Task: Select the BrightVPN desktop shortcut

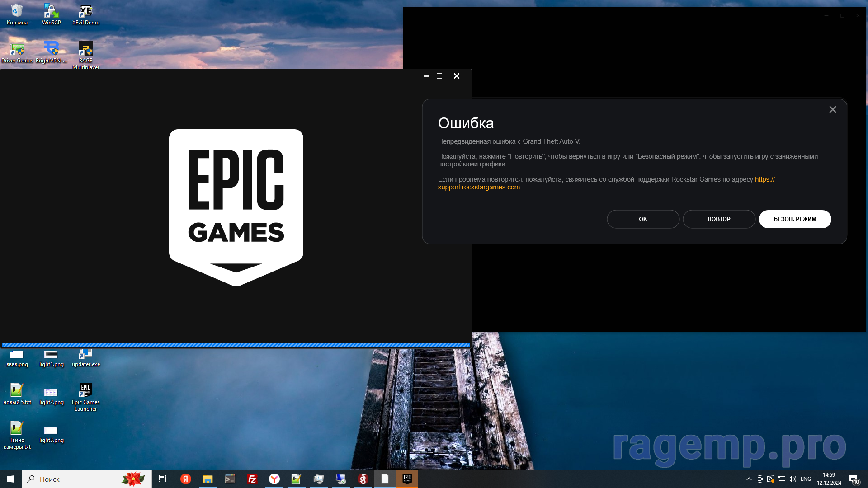Action: [51, 52]
